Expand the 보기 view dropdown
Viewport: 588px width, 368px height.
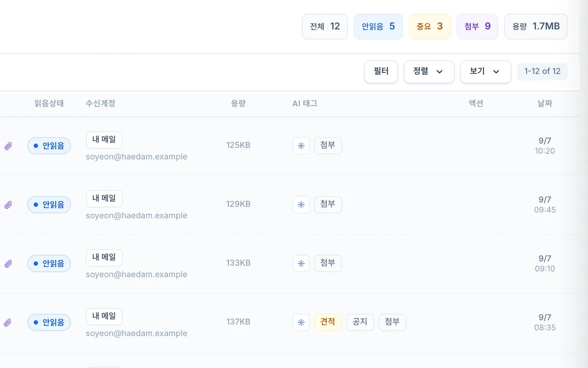[x=485, y=71]
